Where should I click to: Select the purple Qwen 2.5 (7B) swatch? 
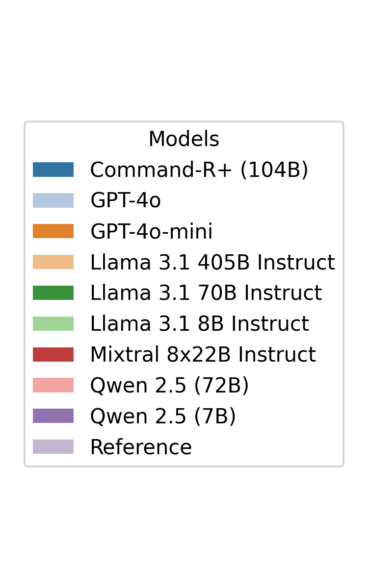pos(53,416)
